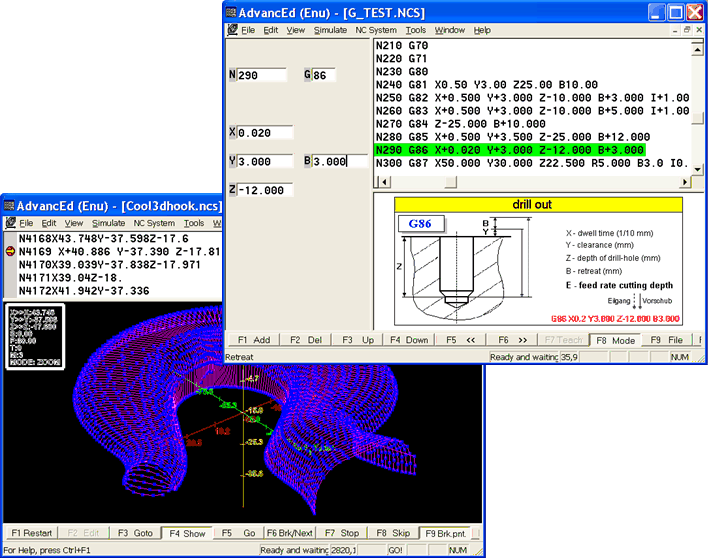Screen dimensions: 708x558
Task: Open Help menu in G_TEST.NCS window
Action: click(482, 30)
